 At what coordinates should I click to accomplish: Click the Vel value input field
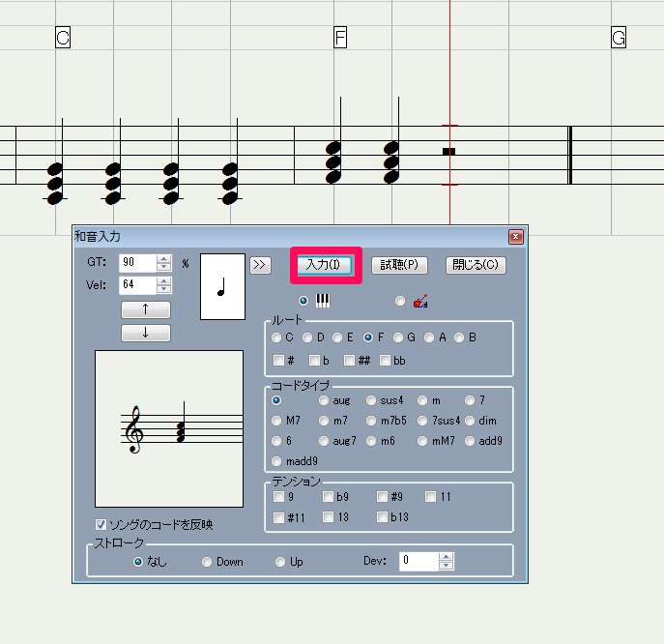click(136, 285)
